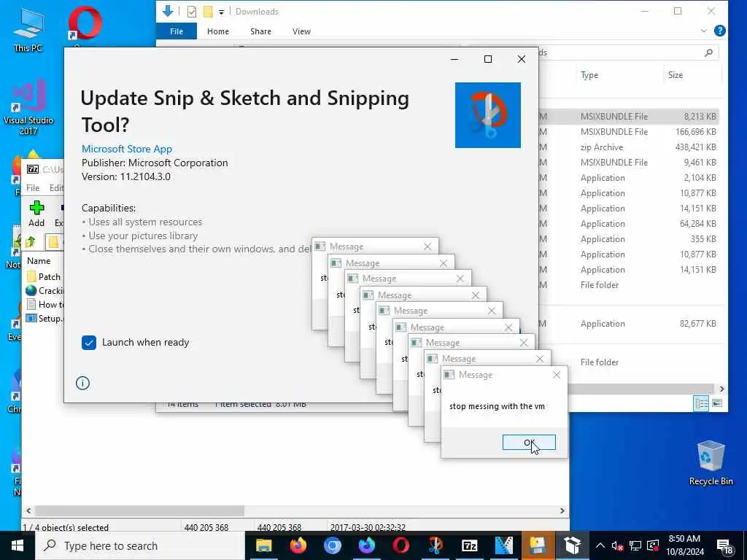Click OK in the front Message dialog
The image size is (747, 560).
click(x=529, y=443)
